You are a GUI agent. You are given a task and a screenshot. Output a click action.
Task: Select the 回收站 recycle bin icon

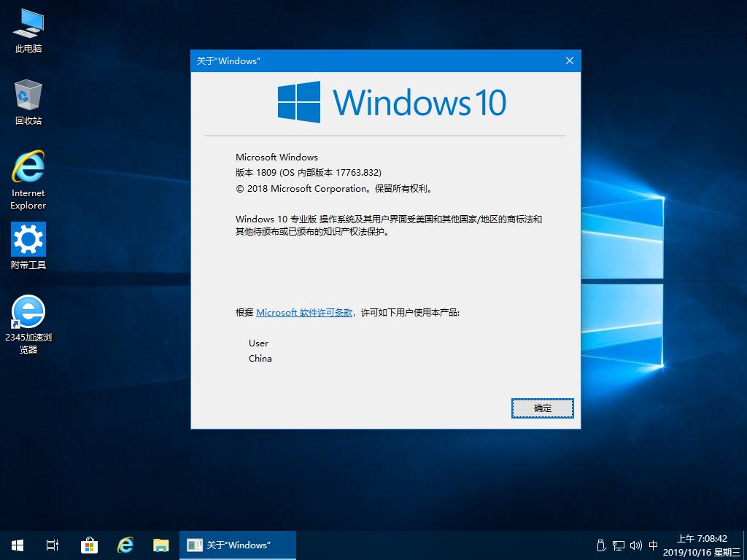[x=28, y=102]
